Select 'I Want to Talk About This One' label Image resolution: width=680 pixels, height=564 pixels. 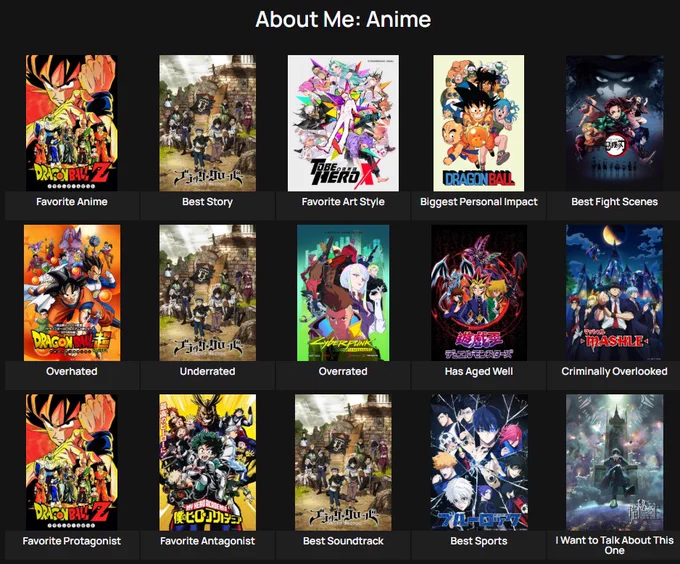615,545
